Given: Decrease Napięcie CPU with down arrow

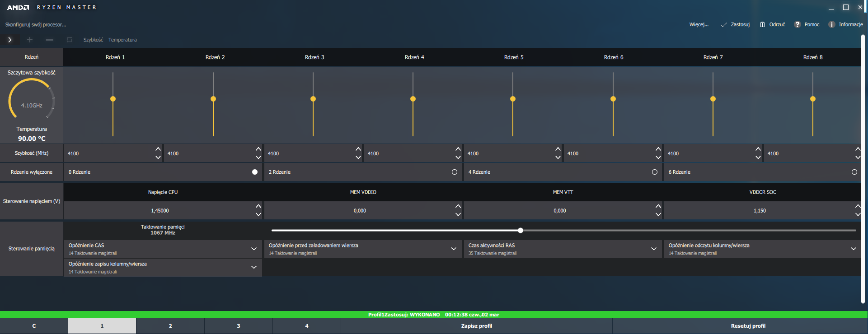Looking at the screenshot, I should [258, 215].
